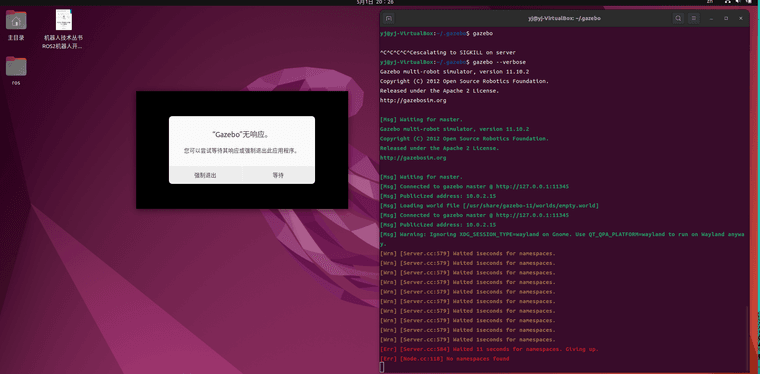760x374 pixels.
Task: Click the "No namespaces found" error line
Action: click(444, 359)
